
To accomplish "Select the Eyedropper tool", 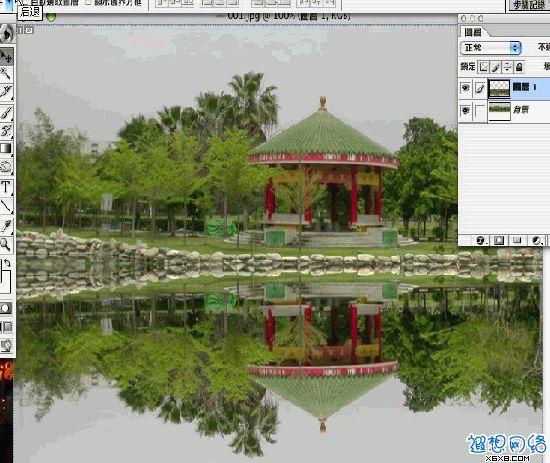I will coord(6,225).
